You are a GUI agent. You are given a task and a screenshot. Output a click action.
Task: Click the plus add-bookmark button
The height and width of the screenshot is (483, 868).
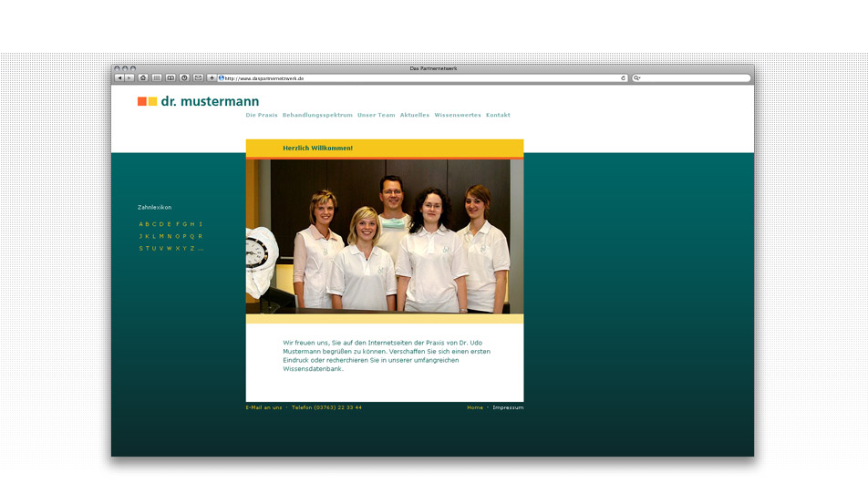[x=212, y=78]
